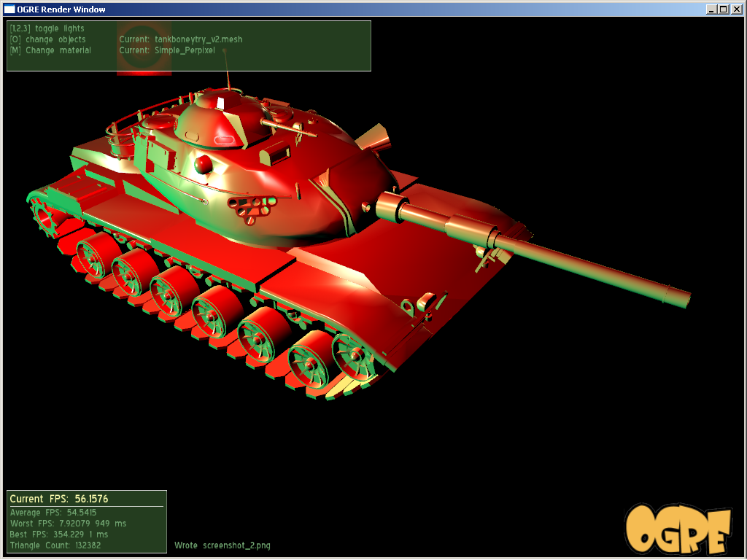Click the "OGRE Render Window" title text
The width and height of the screenshot is (747, 560).
point(61,9)
